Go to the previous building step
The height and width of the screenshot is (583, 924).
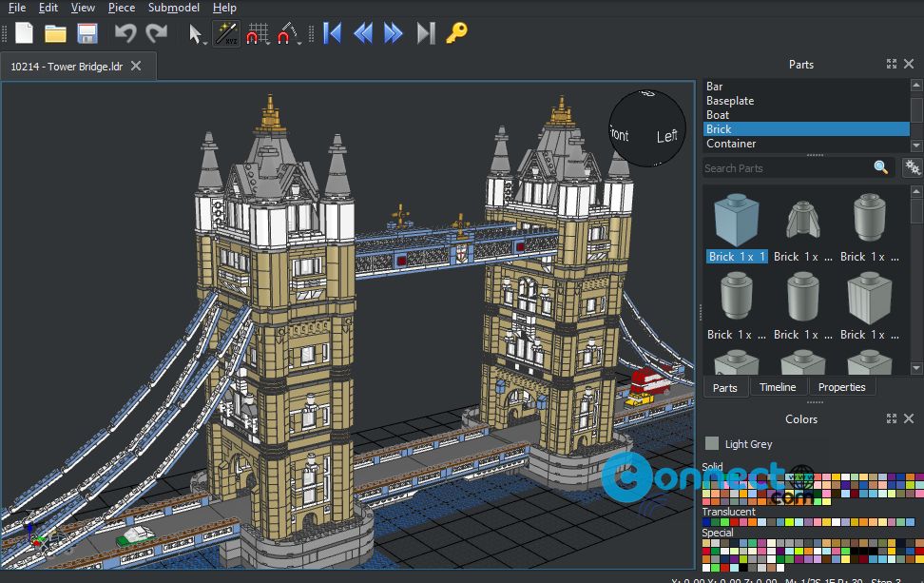tap(363, 33)
